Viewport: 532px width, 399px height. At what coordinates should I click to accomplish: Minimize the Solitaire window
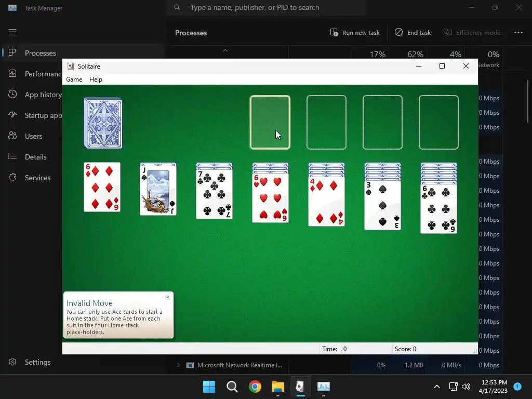point(419,66)
